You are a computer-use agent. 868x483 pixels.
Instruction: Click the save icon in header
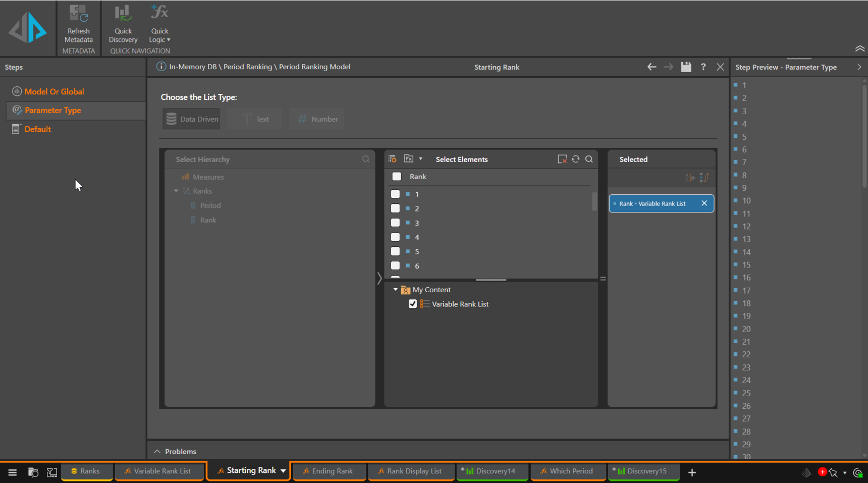686,67
